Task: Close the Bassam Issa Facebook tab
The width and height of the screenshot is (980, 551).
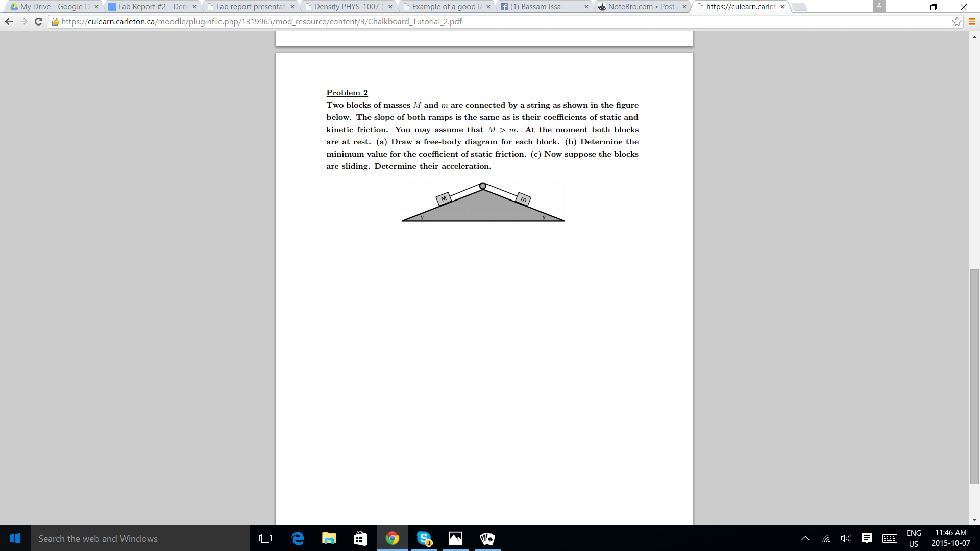Action: [x=586, y=7]
